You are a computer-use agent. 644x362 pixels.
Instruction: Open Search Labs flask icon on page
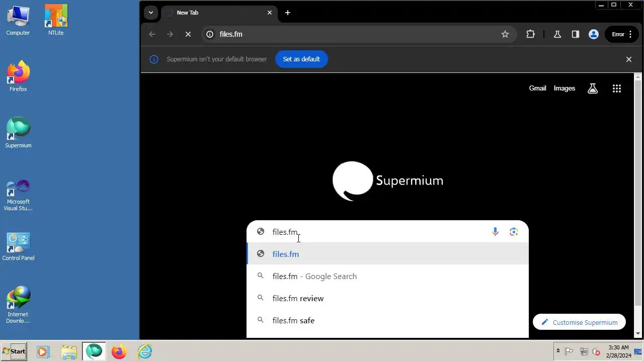[593, 88]
